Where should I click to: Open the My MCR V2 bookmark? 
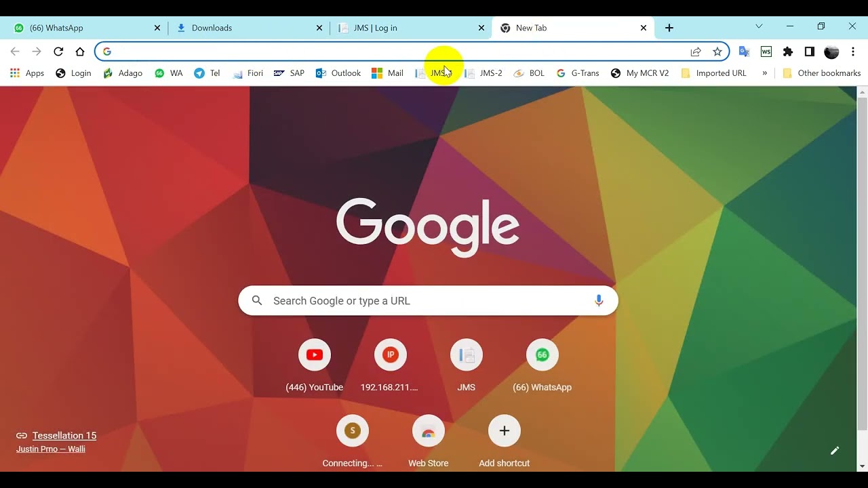pyautogui.click(x=639, y=73)
